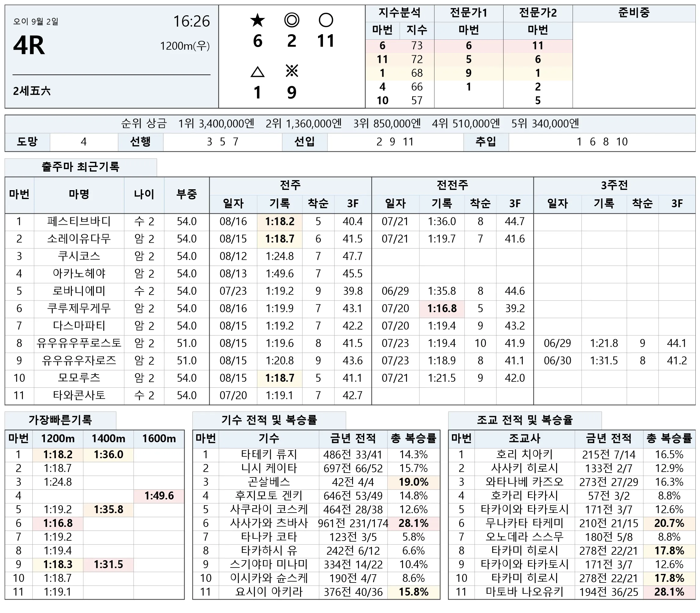Click horse name 쿠루제무게무
This screenshot has width=700, height=613.
click(x=79, y=308)
